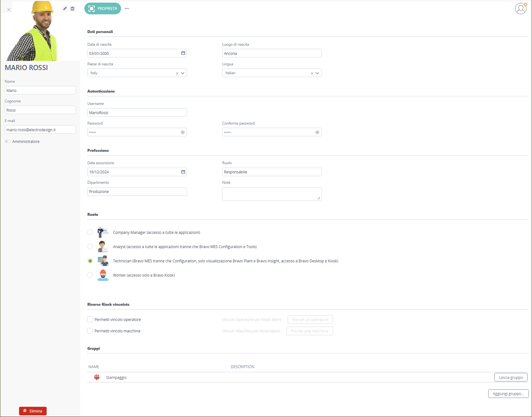Select the Worker radio button
This screenshot has width=532, height=417.
click(x=90, y=275)
